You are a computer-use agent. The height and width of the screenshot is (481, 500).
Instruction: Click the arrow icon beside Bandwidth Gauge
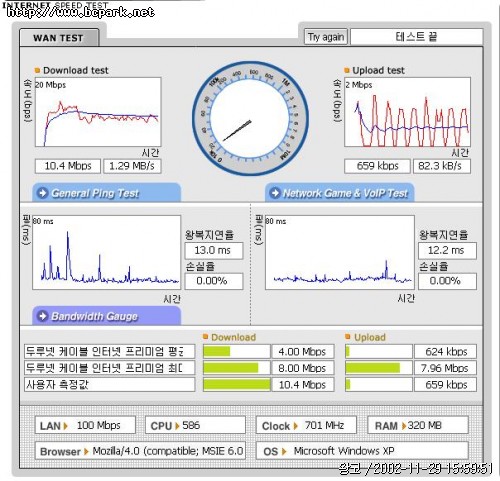pyautogui.click(x=42, y=316)
